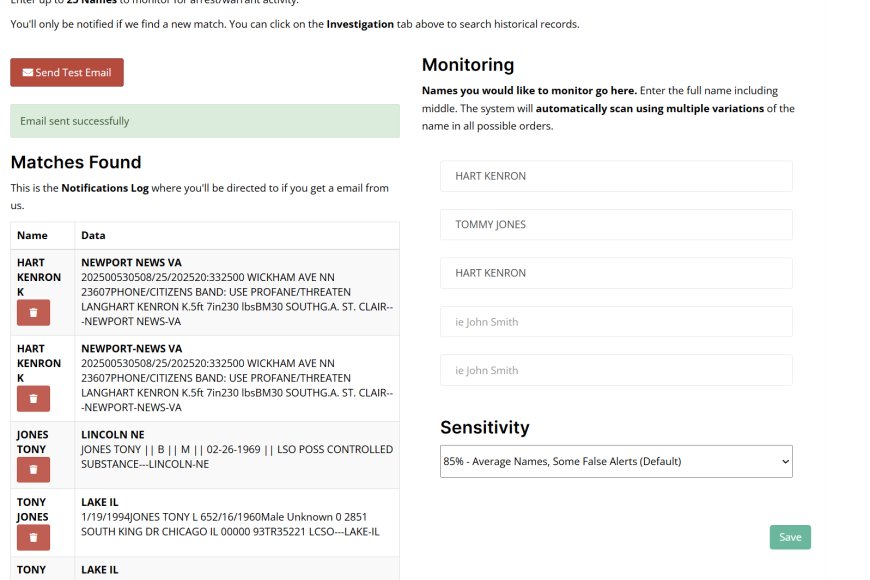
Task: Click the 'Email sent successfully' alert banner
Action: [x=205, y=121]
